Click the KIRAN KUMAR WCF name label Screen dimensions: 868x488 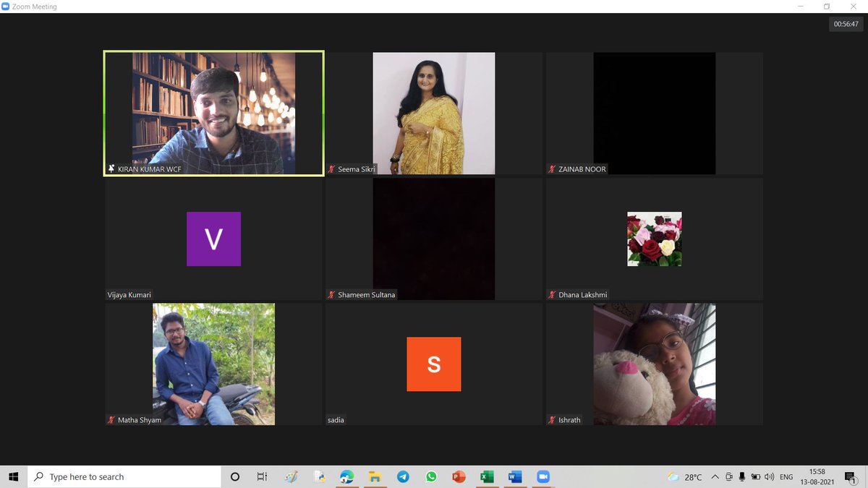click(x=149, y=169)
